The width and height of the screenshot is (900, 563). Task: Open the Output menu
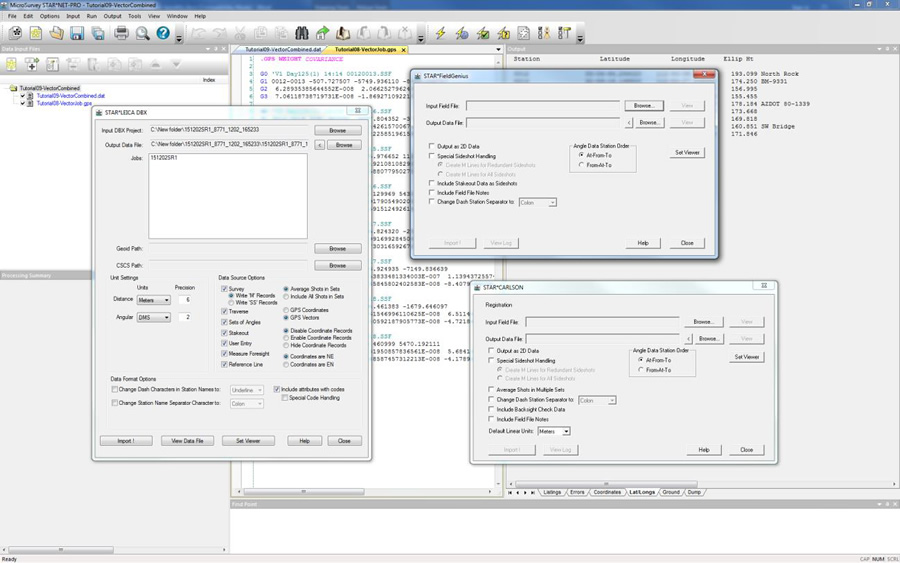(x=112, y=16)
